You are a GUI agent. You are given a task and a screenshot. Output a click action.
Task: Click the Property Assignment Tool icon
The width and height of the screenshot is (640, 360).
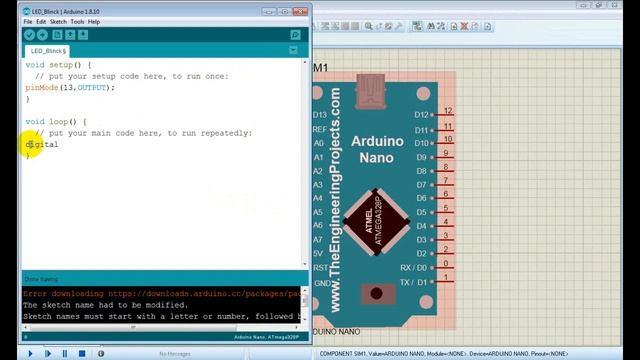coord(441,27)
